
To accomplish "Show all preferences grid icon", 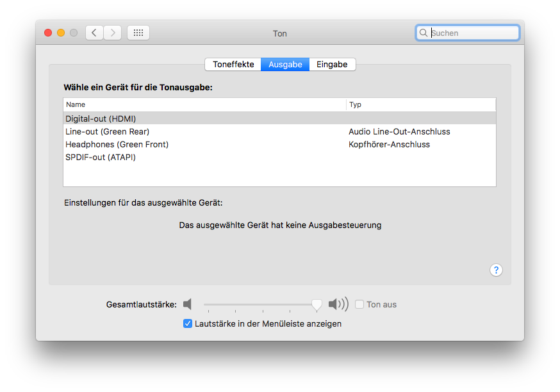I will coord(138,33).
